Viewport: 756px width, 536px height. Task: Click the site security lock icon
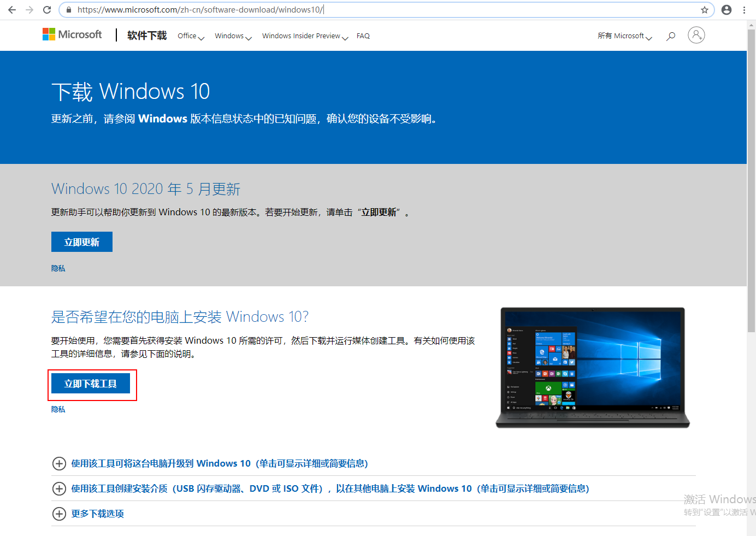click(68, 9)
